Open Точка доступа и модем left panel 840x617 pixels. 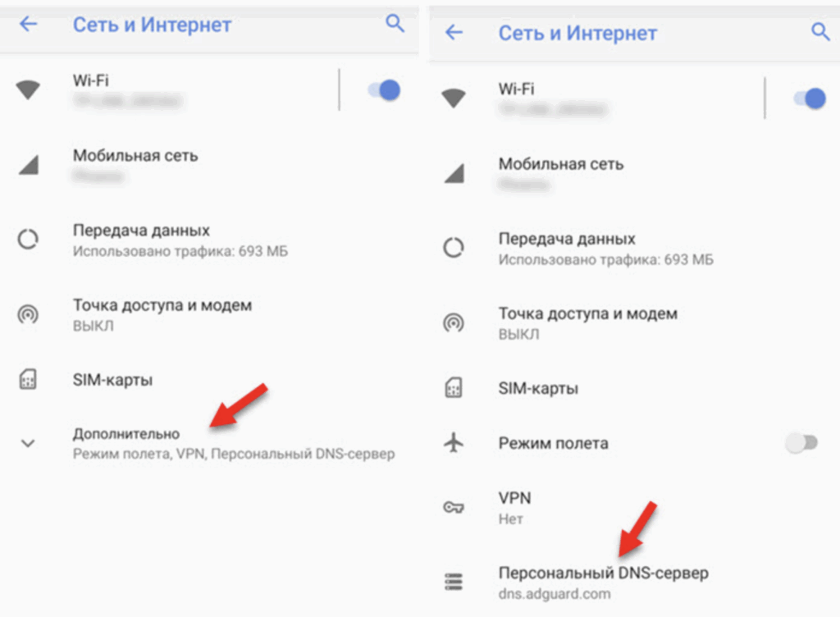210,314
